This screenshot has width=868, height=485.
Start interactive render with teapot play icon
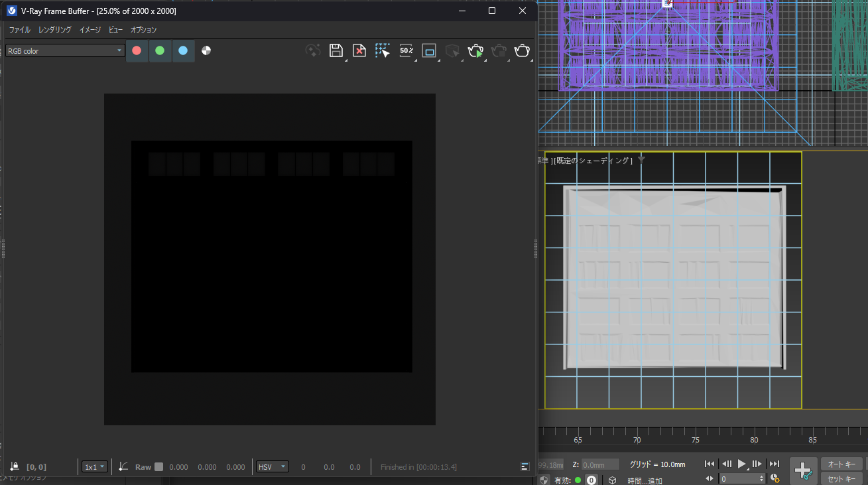tap(475, 50)
